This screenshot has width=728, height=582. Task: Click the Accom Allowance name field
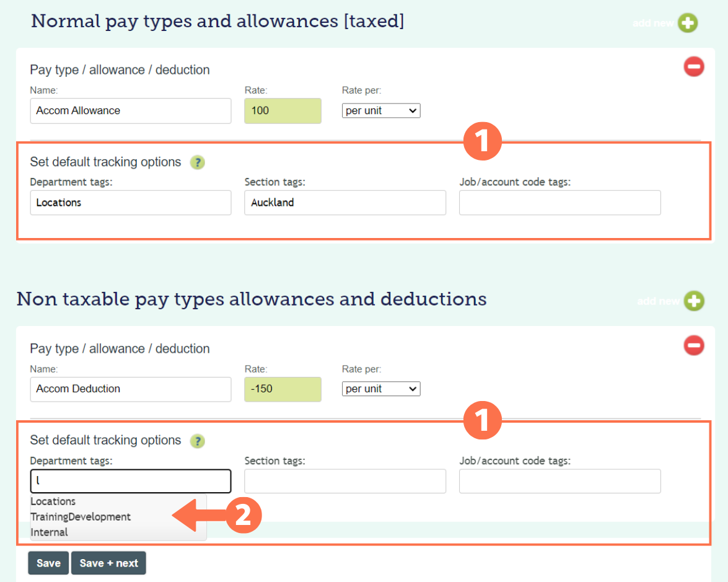[x=130, y=110]
